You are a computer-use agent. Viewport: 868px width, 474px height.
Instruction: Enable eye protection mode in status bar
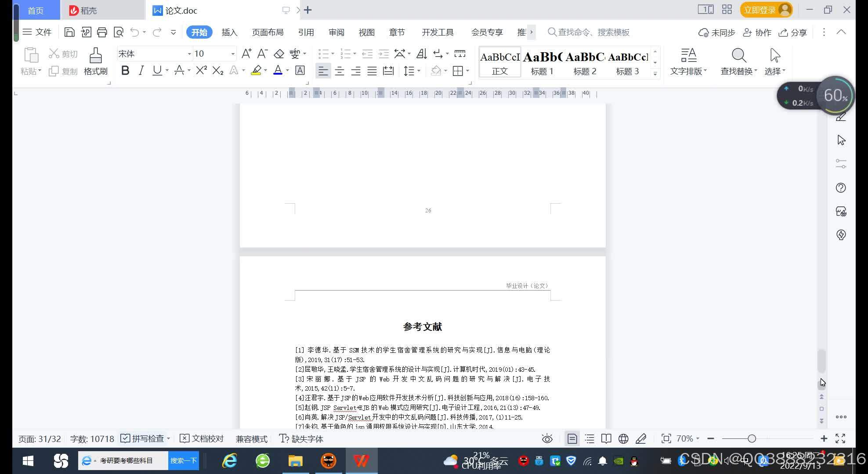(546, 438)
